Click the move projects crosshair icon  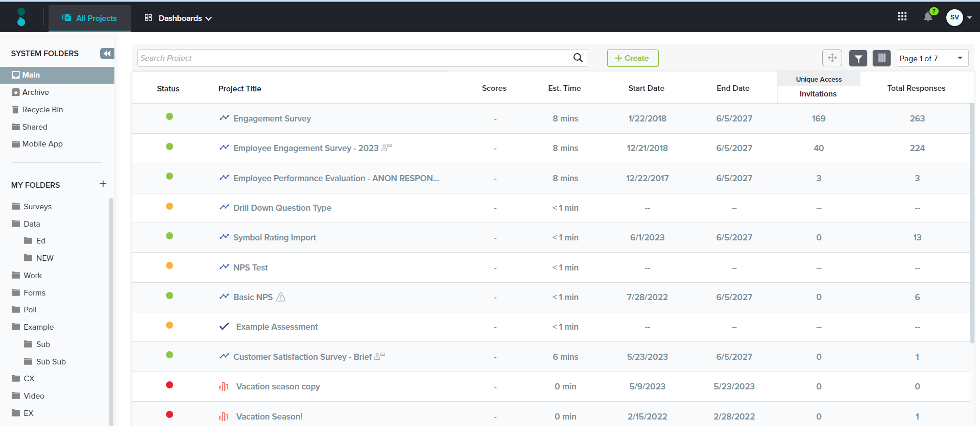coord(832,58)
